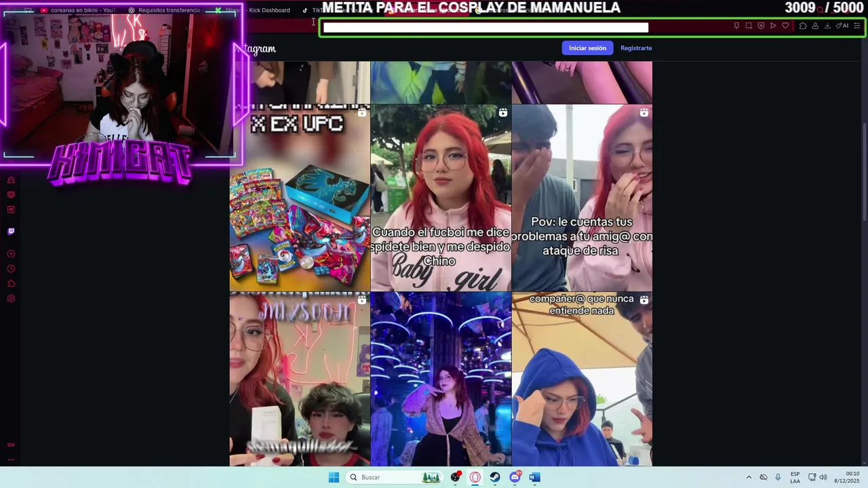Click the taskbar 'Buscar' search box
This screenshot has width=868, height=488.
click(394, 477)
